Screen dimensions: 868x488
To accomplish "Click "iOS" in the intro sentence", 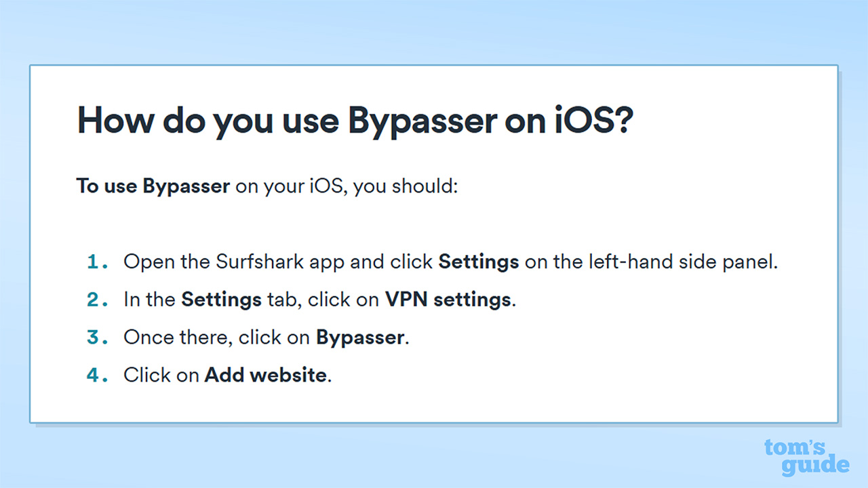I will 328,186.
